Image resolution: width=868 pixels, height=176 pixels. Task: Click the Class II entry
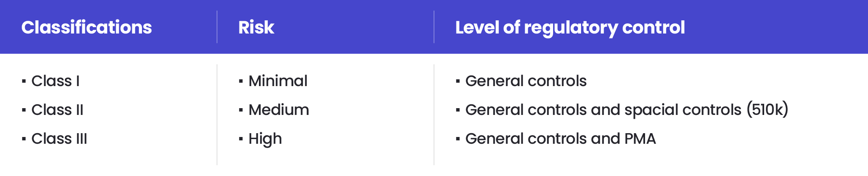pyautogui.click(x=57, y=110)
